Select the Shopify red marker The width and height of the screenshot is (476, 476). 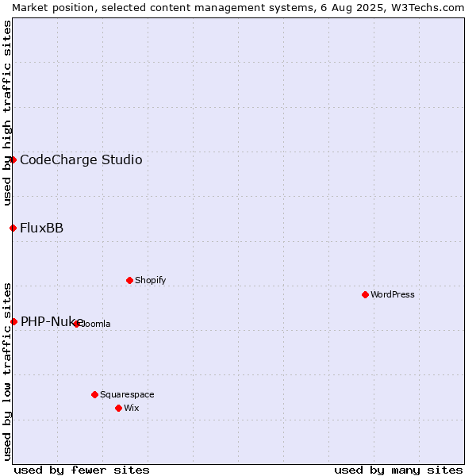pyautogui.click(x=129, y=280)
